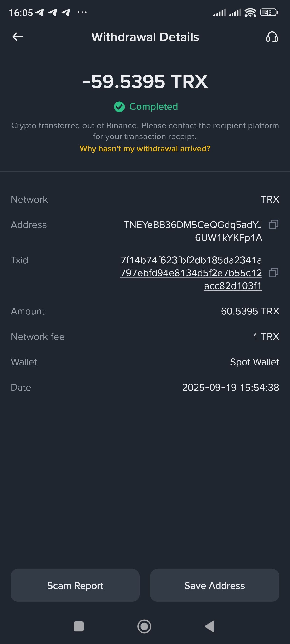Viewport: 290px width, 644px height.
Task: Tap the back arrow icon
Action: pyautogui.click(x=18, y=37)
